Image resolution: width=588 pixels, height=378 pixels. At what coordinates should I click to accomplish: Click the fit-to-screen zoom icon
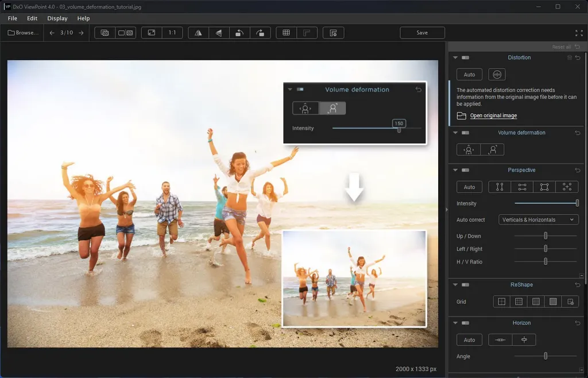click(x=152, y=33)
